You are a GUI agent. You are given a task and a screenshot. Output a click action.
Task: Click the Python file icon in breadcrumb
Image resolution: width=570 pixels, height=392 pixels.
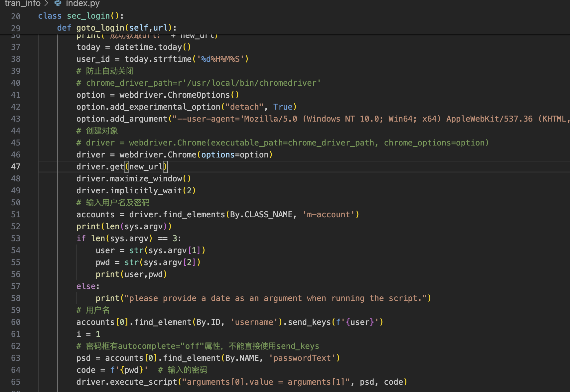(x=58, y=3)
